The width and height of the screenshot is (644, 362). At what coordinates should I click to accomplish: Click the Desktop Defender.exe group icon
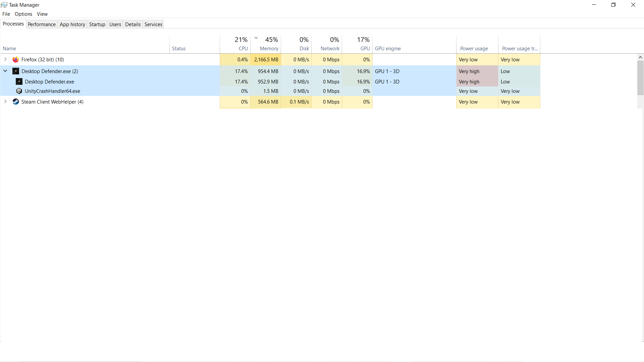click(16, 71)
